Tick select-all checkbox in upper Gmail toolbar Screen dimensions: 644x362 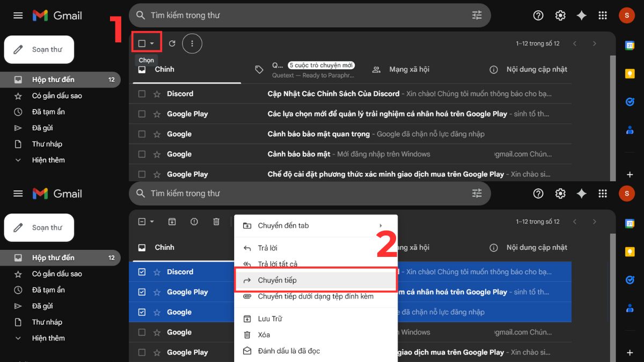pyautogui.click(x=142, y=43)
